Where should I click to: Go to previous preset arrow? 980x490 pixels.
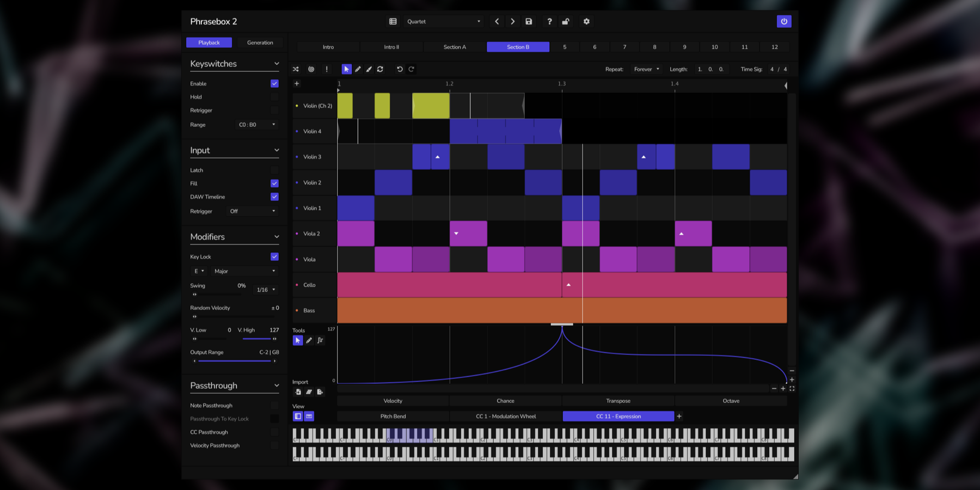[x=497, y=21]
